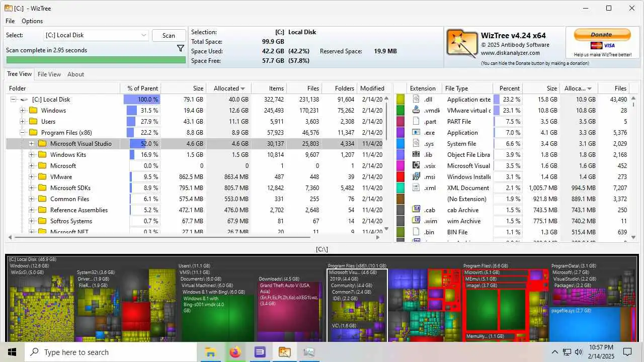Click the Donate button
Screen dimensions: 644x362
[x=602, y=35]
